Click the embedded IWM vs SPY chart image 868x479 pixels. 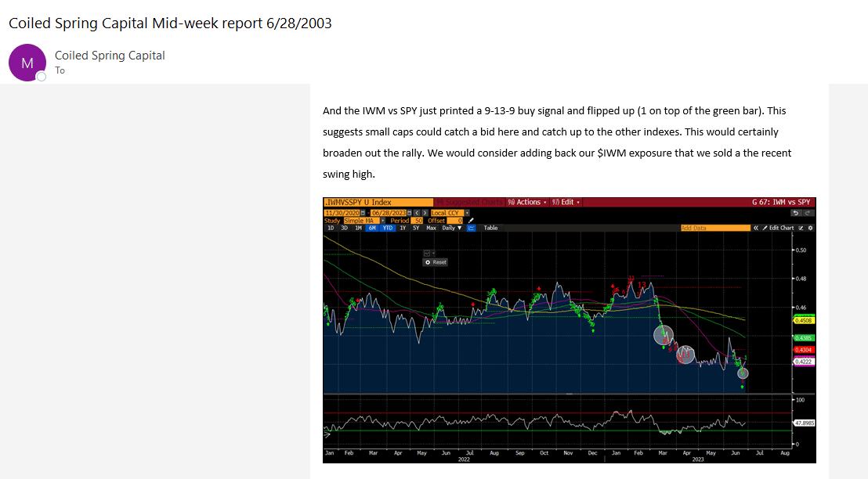click(569, 330)
